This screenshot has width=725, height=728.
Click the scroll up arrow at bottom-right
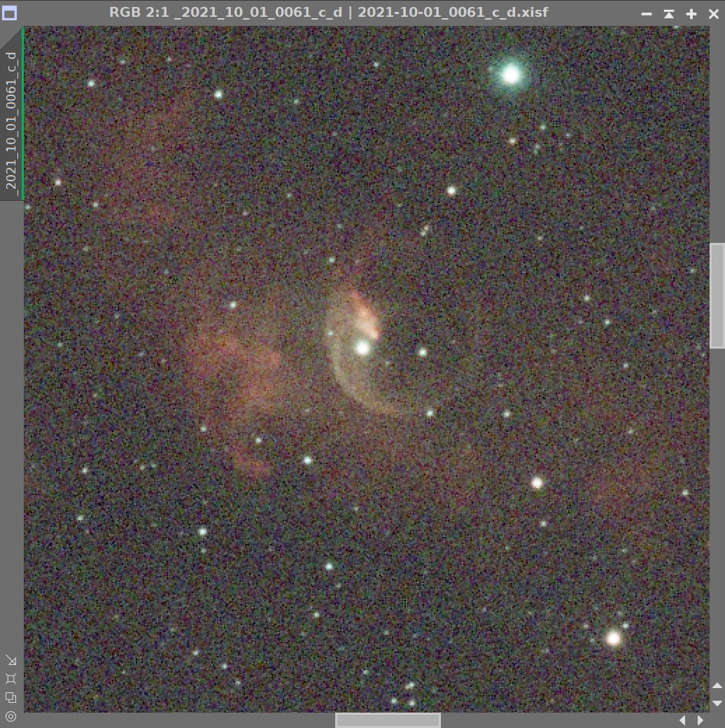(717, 685)
